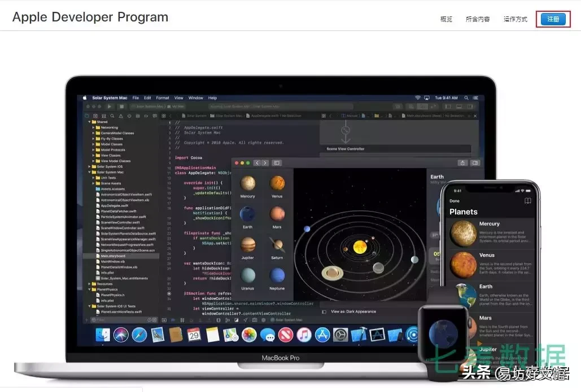Tap Done on the iPhone screen
The width and height of the screenshot is (581, 392).
[455, 201]
